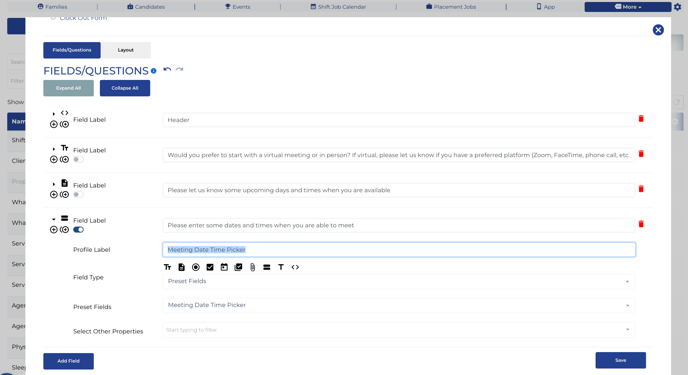Switch to the Fields/Questions tab
This screenshot has height=375, width=688.
click(x=72, y=50)
